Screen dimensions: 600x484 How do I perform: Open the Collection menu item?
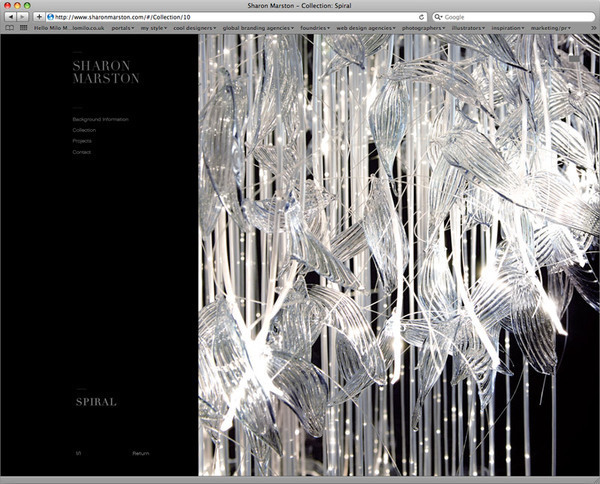84,130
